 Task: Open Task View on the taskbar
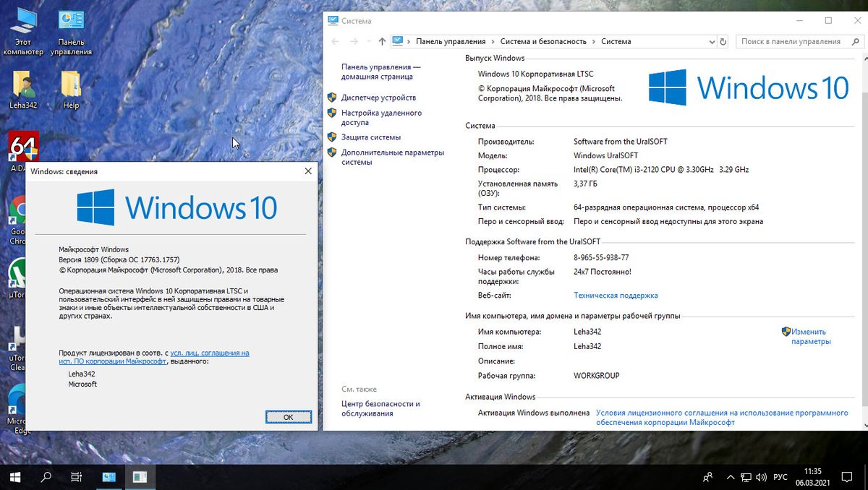(x=77, y=477)
